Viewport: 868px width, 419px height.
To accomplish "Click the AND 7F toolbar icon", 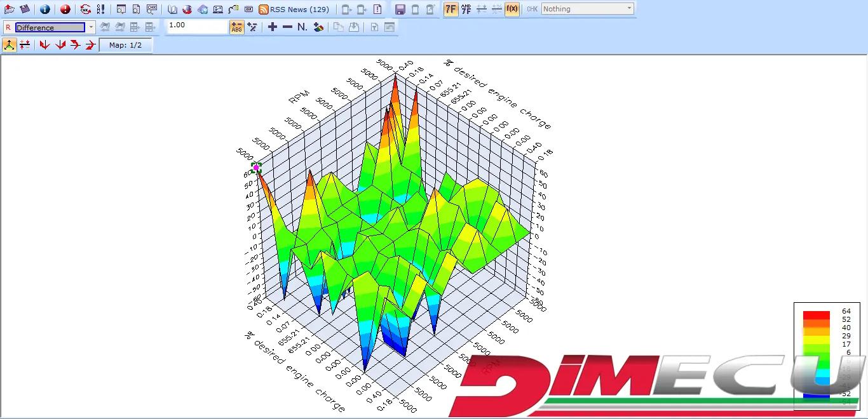I will [x=466, y=10].
